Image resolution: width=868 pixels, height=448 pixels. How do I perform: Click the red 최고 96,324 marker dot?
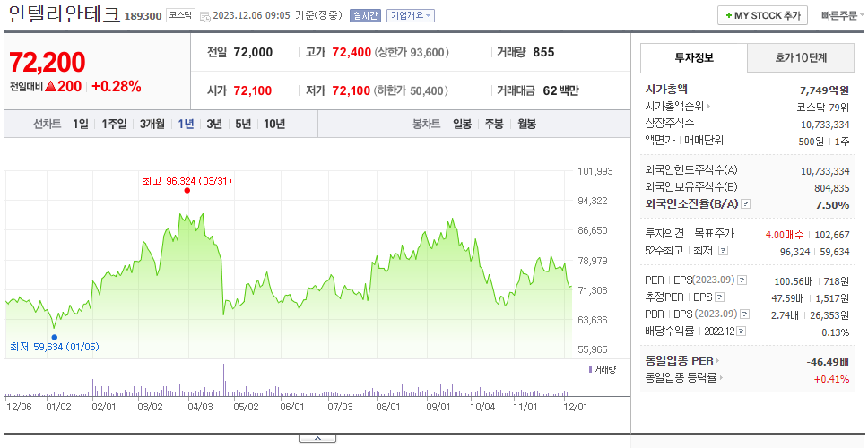(187, 190)
